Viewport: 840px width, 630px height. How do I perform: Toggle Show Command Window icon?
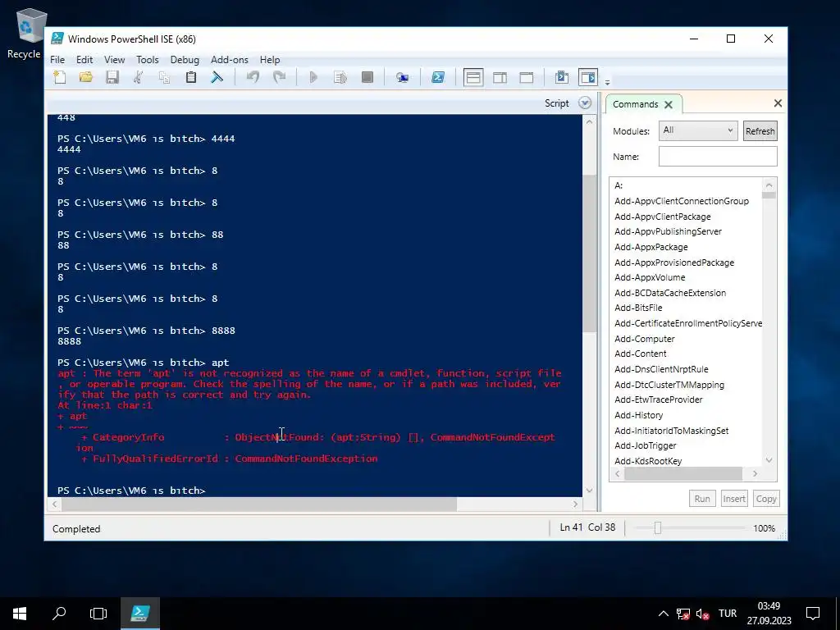(x=561, y=78)
